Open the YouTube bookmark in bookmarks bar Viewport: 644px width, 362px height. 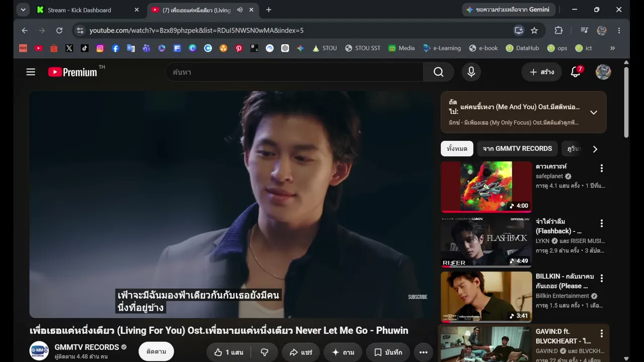(x=39, y=48)
